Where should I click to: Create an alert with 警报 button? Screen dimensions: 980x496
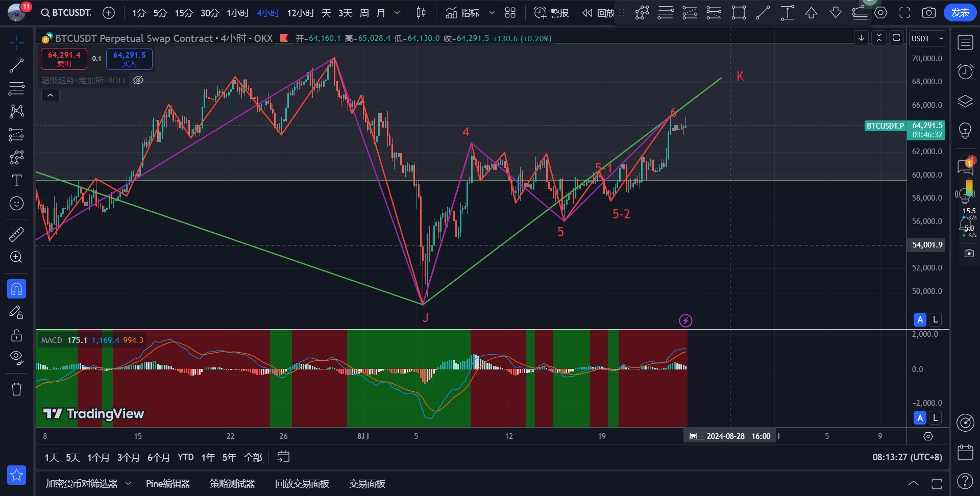[x=551, y=13]
